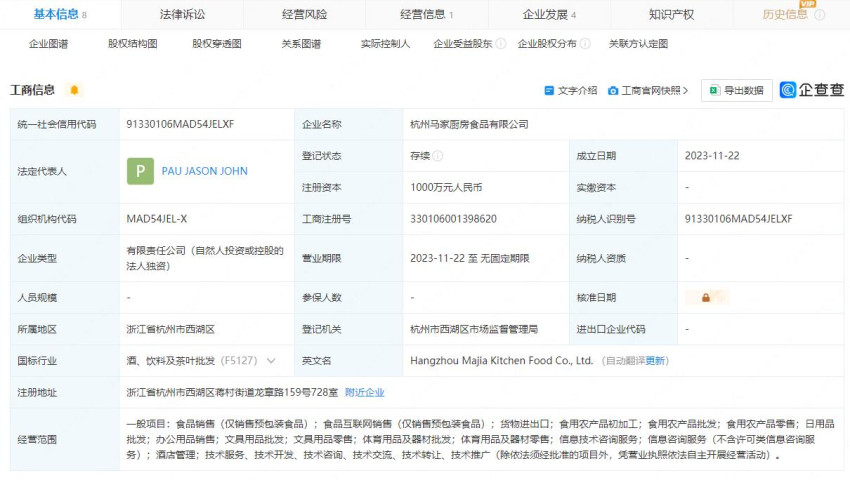Click the 经营范围 description paragraph
Screen dimensions: 850x480
[x=480, y=440]
